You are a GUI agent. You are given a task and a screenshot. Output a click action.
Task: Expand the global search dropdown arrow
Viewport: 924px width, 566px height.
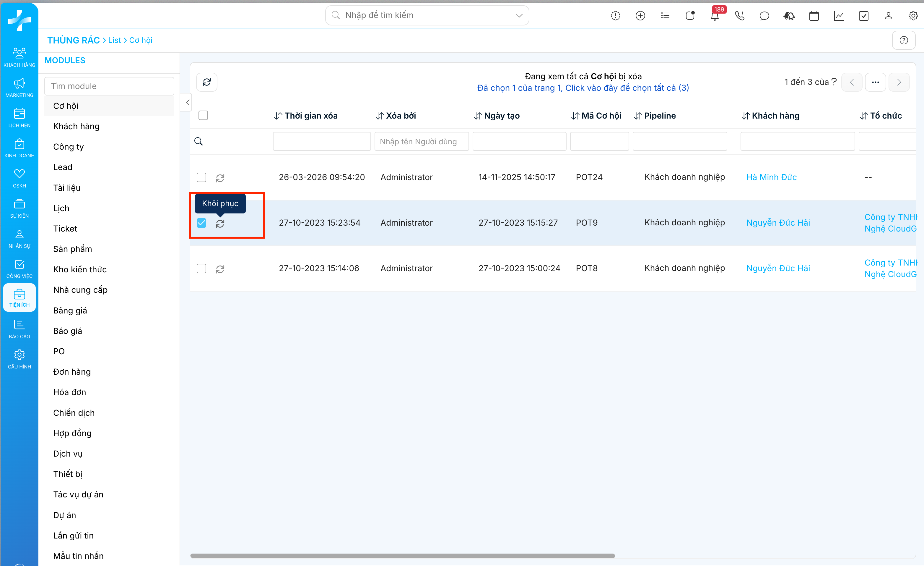(519, 15)
